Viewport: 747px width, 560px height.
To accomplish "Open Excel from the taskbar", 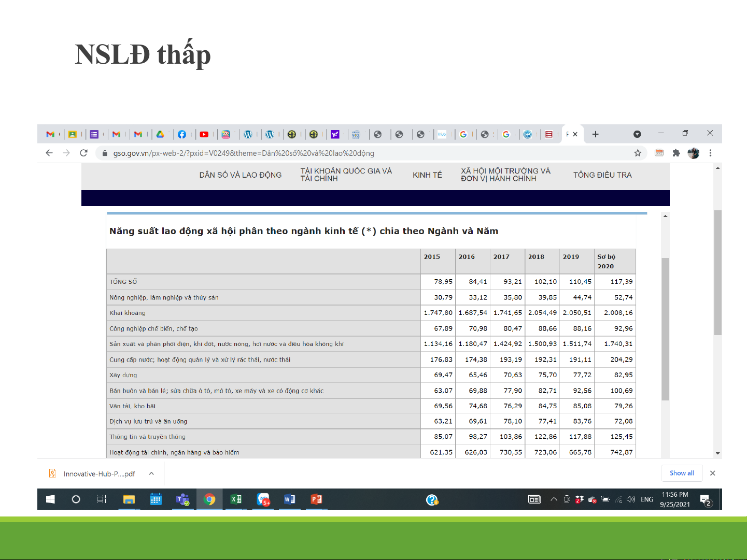I will pos(236,499).
